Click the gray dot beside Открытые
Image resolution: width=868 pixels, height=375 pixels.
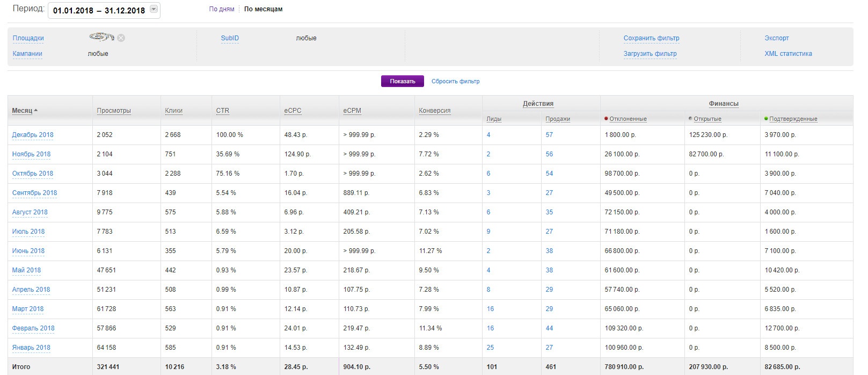pyautogui.click(x=690, y=118)
